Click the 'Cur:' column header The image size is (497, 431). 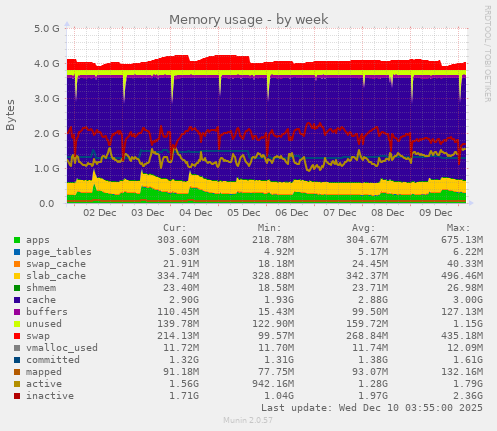[175, 228]
